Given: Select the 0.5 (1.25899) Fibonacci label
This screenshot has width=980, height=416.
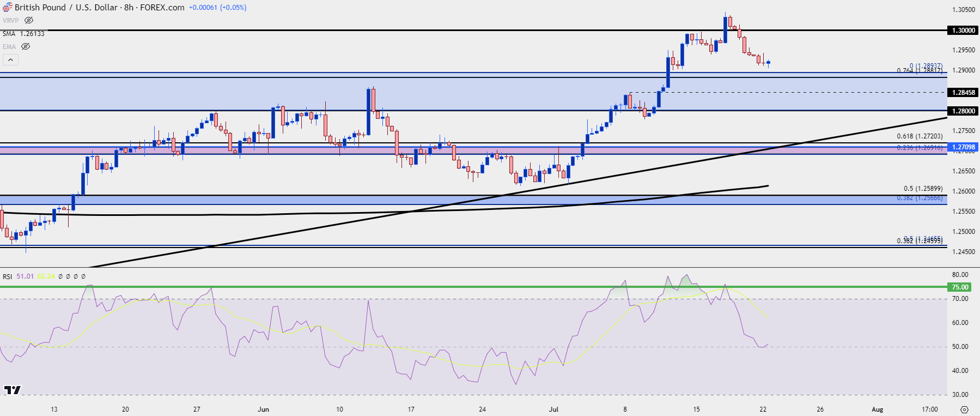Looking at the screenshot, I should [x=923, y=189].
